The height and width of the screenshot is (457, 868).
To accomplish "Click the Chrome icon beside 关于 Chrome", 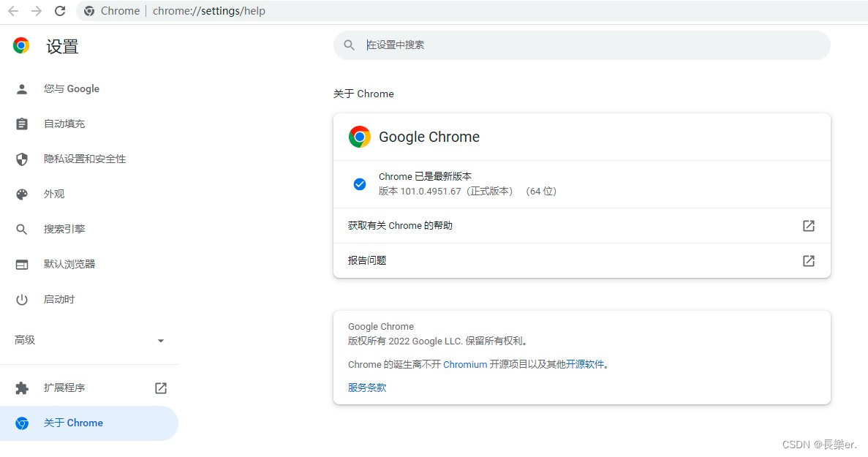I will 22,423.
